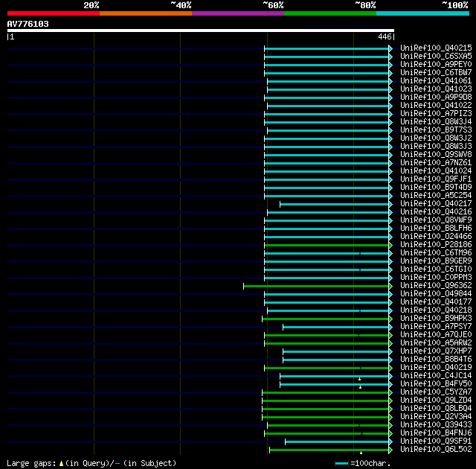This screenshot has width=476, height=469.
Task: Select the UniRef100_B9HPK3 label
Action: coord(436,319)
